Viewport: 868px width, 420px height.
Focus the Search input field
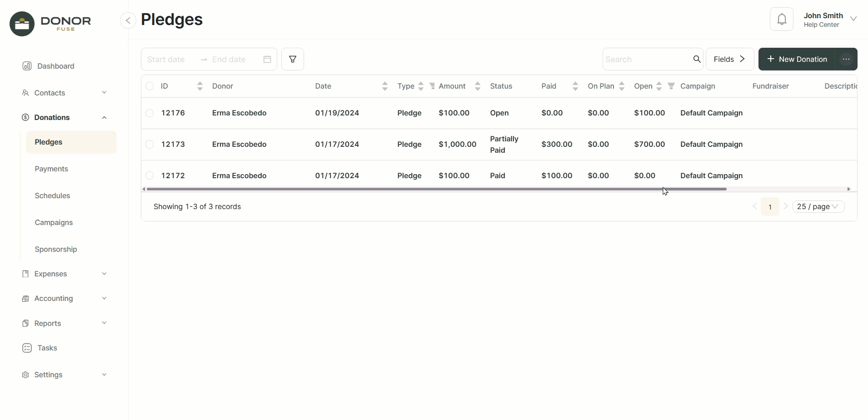646,59
